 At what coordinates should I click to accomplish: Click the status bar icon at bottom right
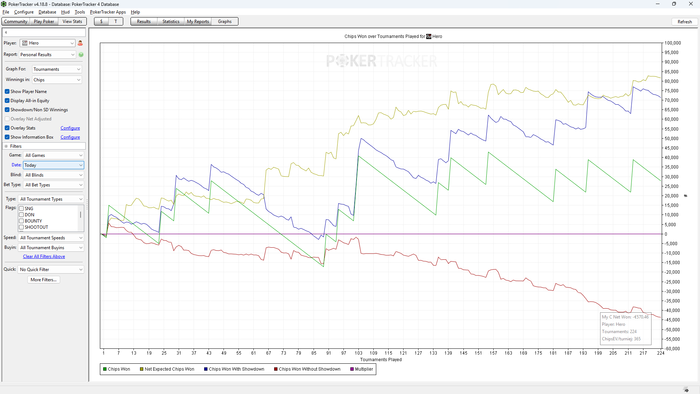(686, 390)
